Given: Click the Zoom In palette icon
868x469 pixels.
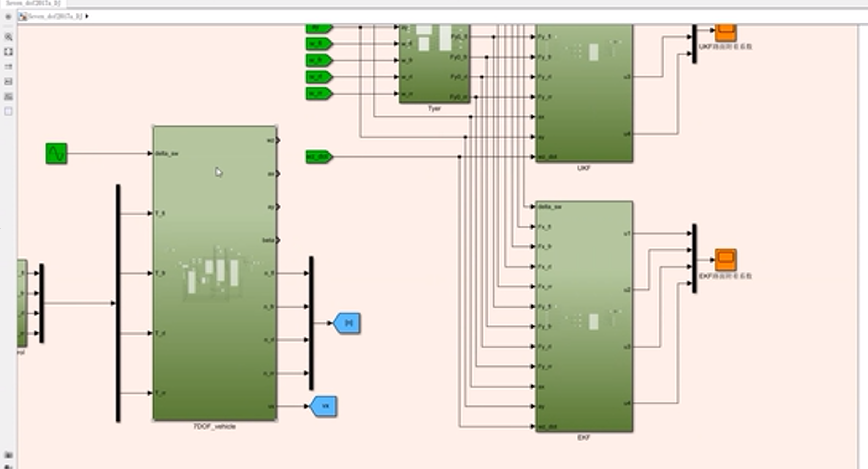Looking at the screenshot, I should pyautogui.click(x=9, y=37).
